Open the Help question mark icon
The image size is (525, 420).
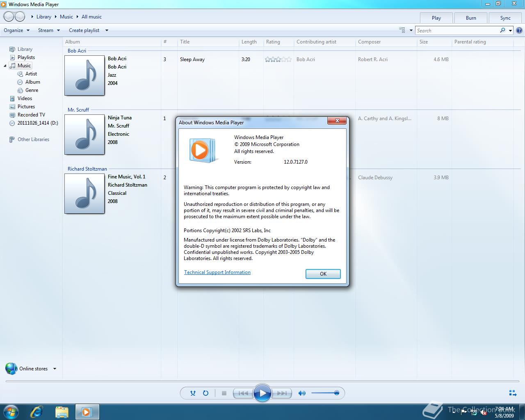(x=519, y=30)
